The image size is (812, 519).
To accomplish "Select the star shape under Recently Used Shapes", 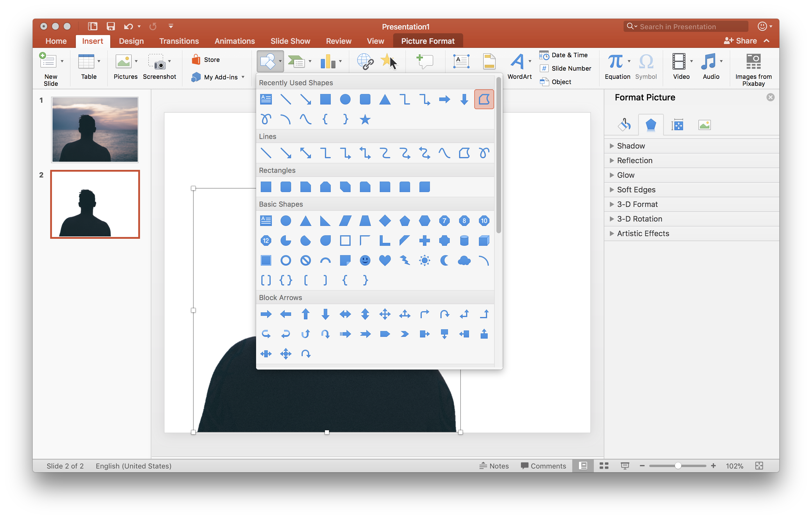I will coord(365,119).
